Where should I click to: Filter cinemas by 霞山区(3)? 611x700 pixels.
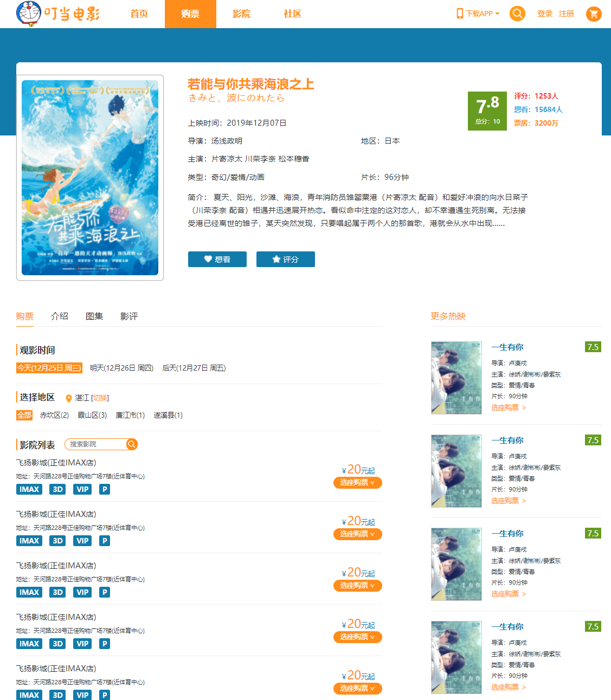pyautogui.click(x=92, y=415)
